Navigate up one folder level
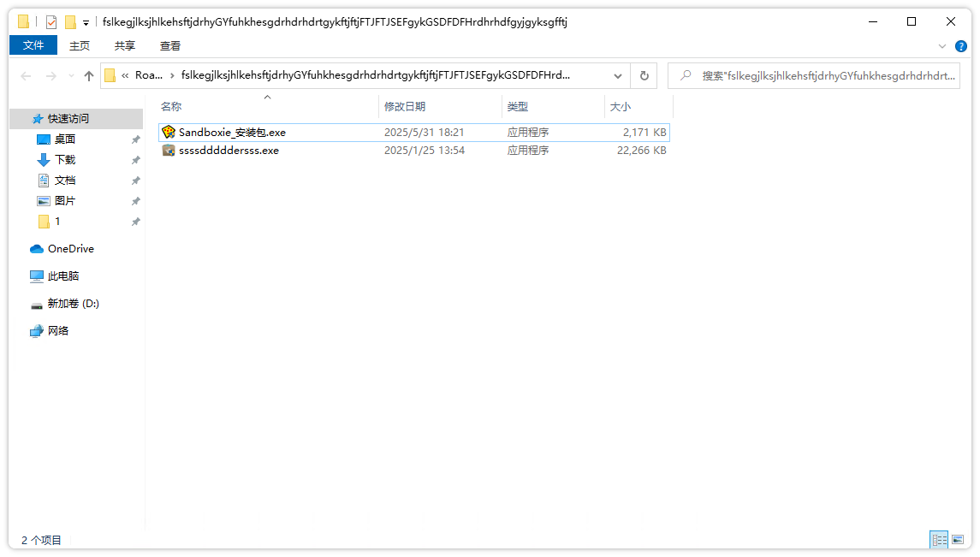 pos(88,75)
